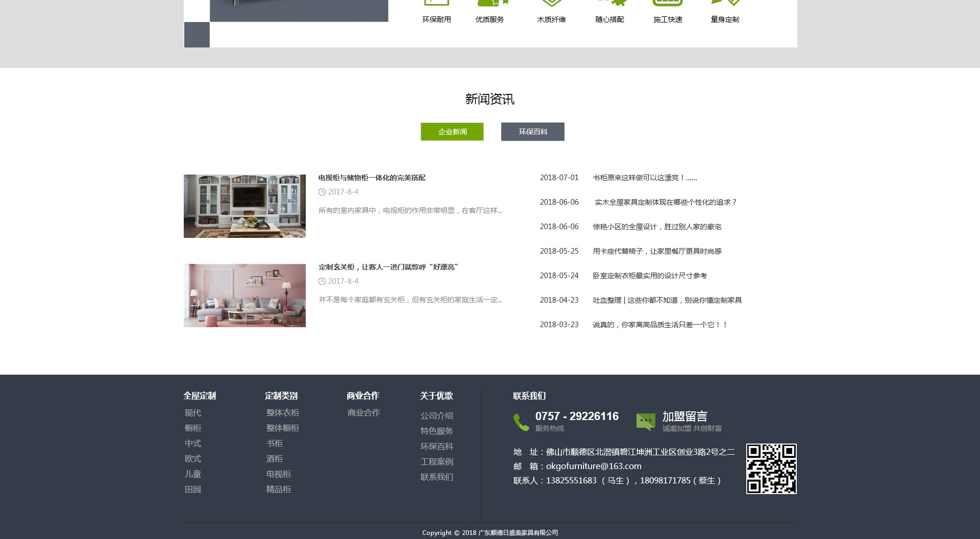
Task: Select 欧式 style in footer list
Action: point(193,458)
